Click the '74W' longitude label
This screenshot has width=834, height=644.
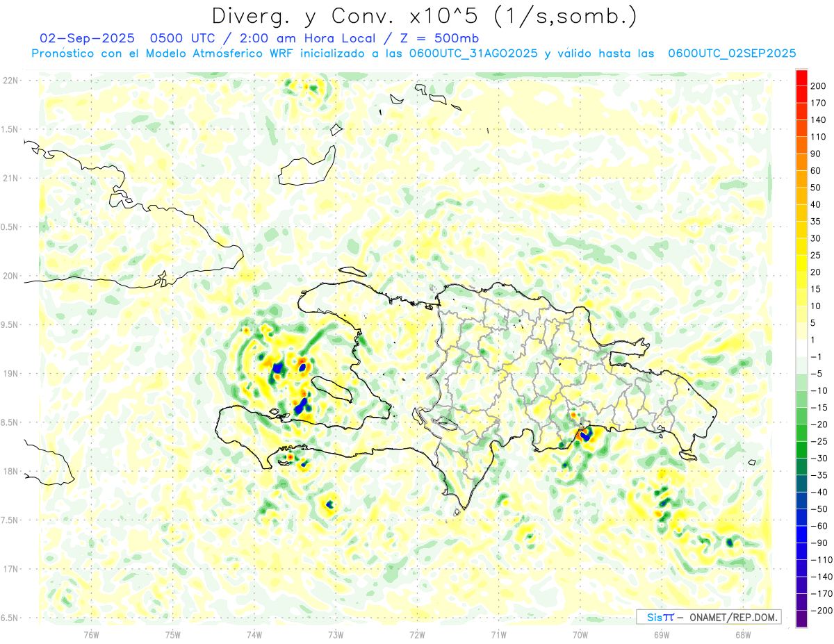click(254, 634)
